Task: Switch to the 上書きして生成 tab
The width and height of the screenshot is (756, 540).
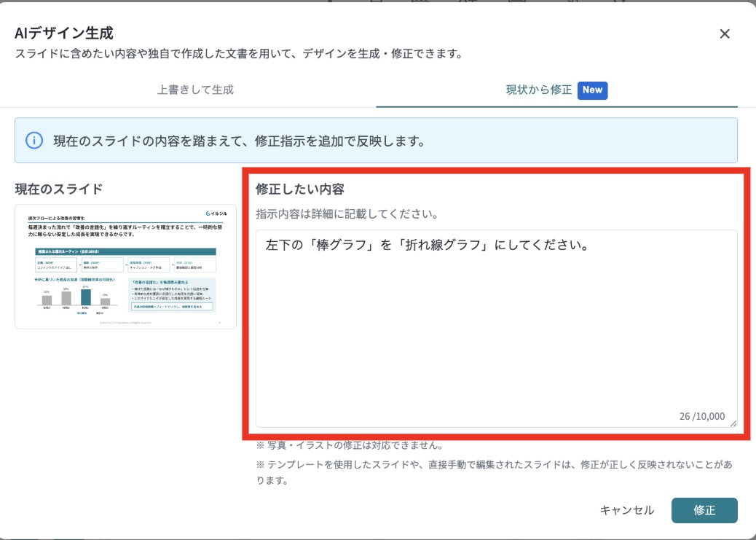Action: coord(195,90)
